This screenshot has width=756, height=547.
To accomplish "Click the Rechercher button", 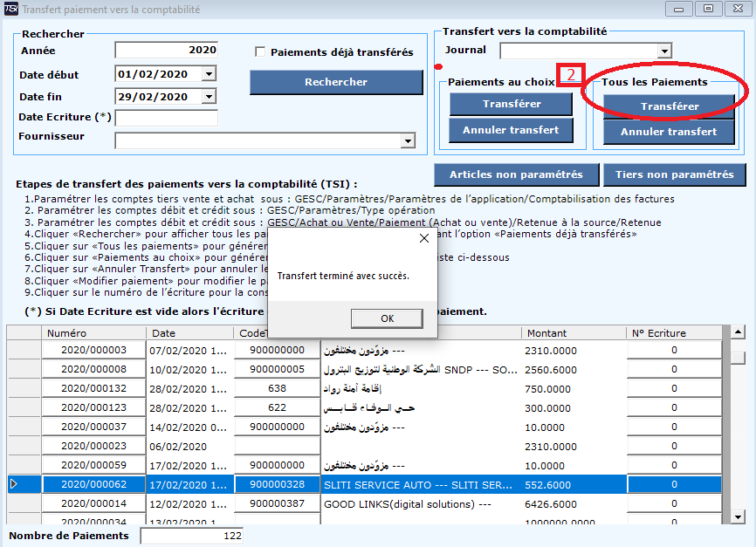I will point(336,82).
